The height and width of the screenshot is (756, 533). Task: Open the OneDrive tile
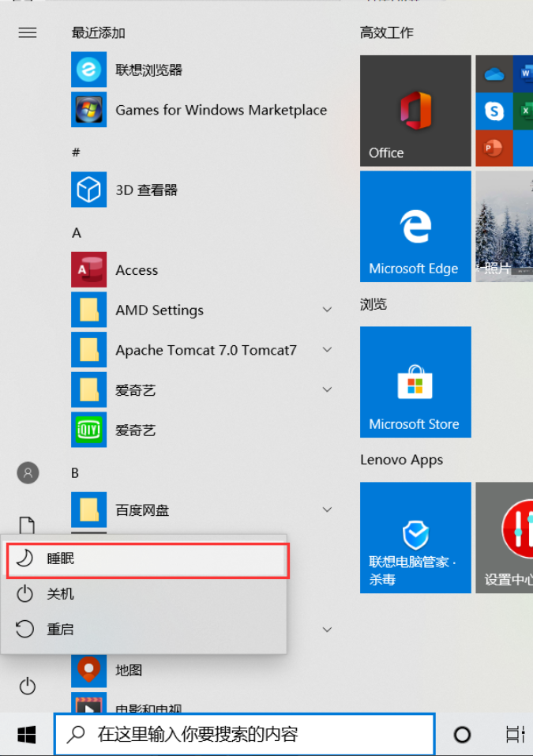coord(494,73)
